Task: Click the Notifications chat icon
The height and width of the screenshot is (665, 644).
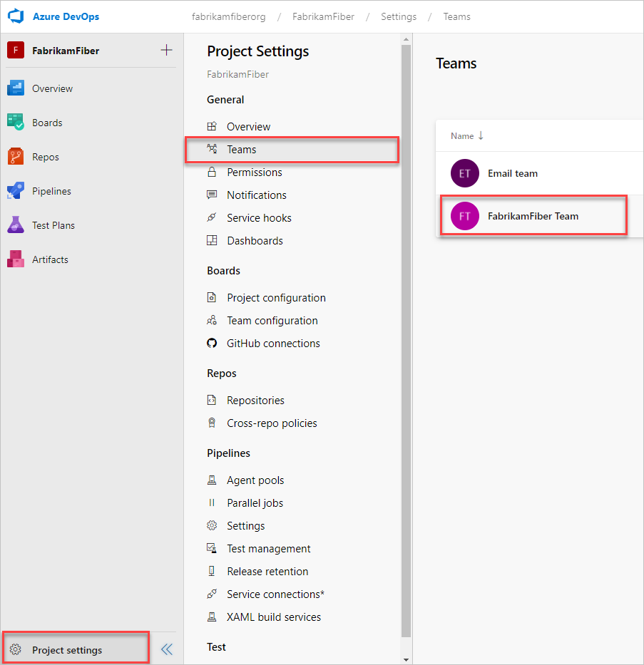Action: [212, 195]
